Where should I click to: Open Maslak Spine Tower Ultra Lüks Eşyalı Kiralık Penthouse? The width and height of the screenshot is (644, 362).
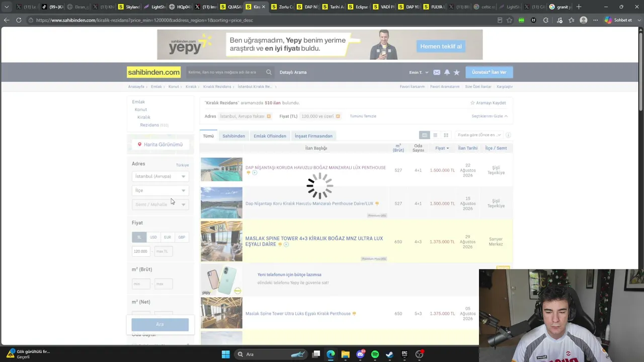pos(298,314)
